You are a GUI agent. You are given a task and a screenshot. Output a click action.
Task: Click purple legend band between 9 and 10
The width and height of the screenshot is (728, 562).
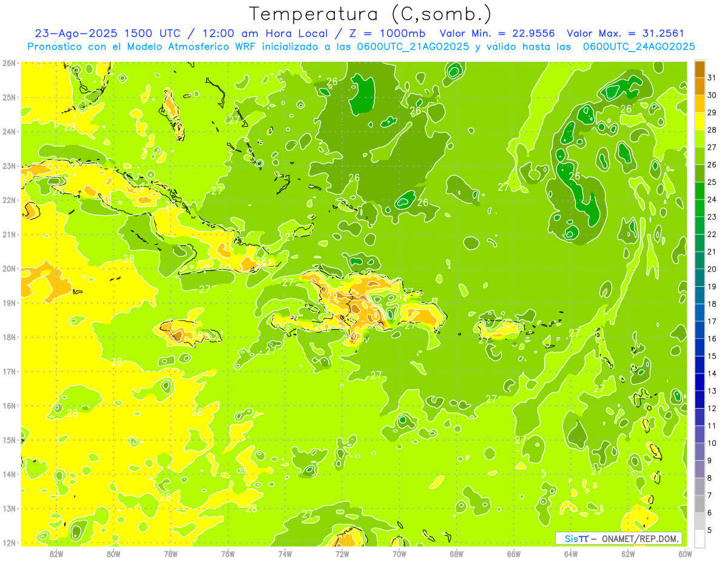(x=699, y=452)
